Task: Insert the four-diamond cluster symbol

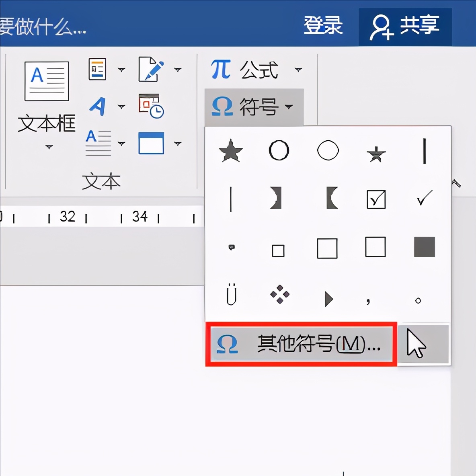Action: (x=280, y=294)
